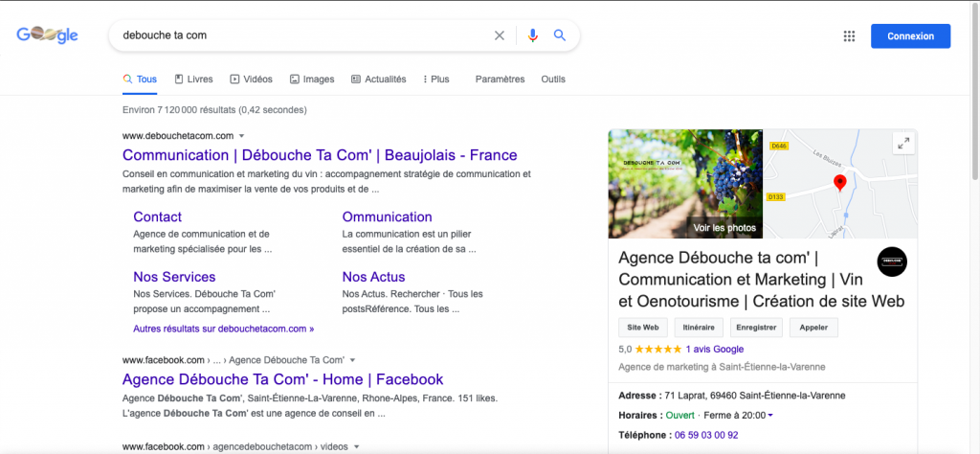Viewport: 980px width, 454px height.
Task: Click the Itinéraire button
Action: [x=699, y=328]
